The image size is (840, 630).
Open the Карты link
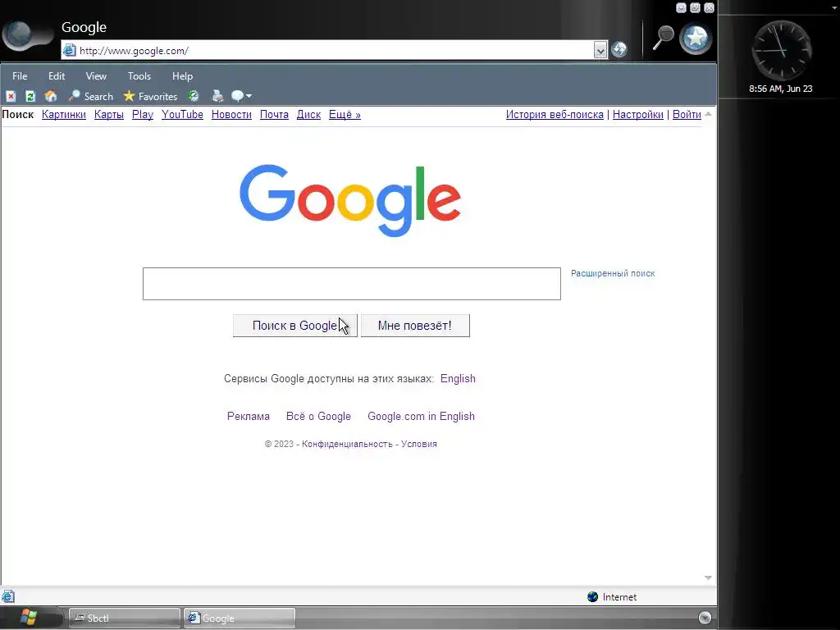109,115
